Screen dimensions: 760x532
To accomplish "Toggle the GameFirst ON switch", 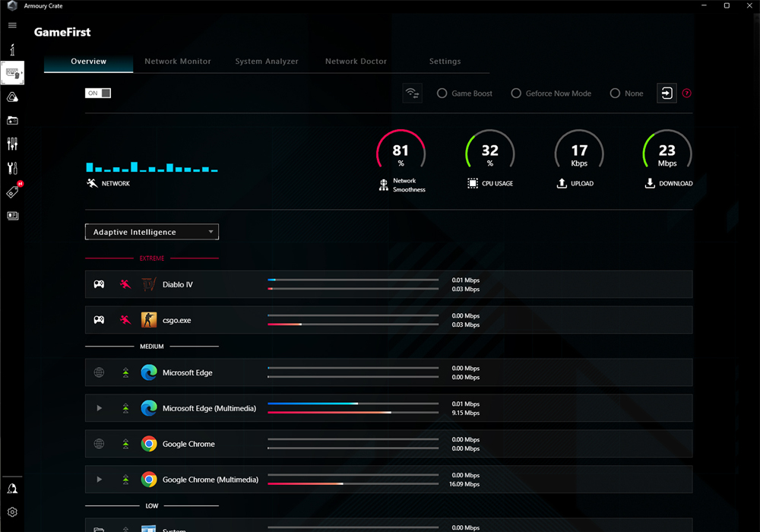I will click(x=98, y=93).
